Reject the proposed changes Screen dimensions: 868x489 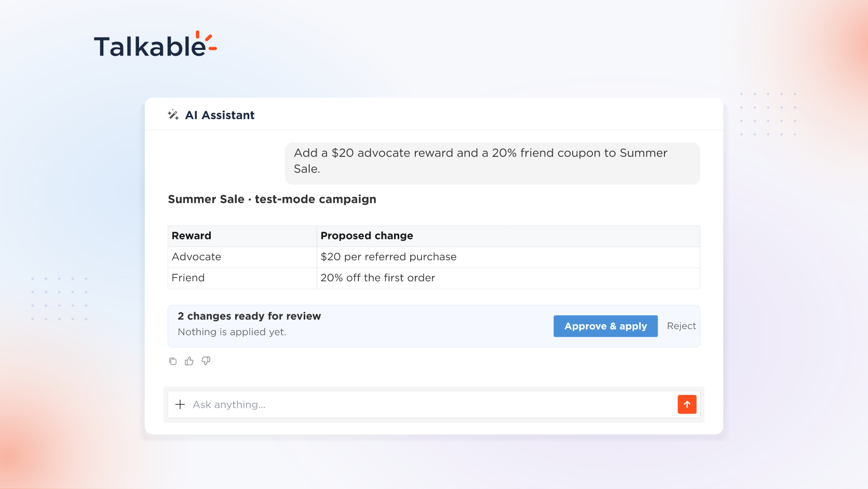681,326
